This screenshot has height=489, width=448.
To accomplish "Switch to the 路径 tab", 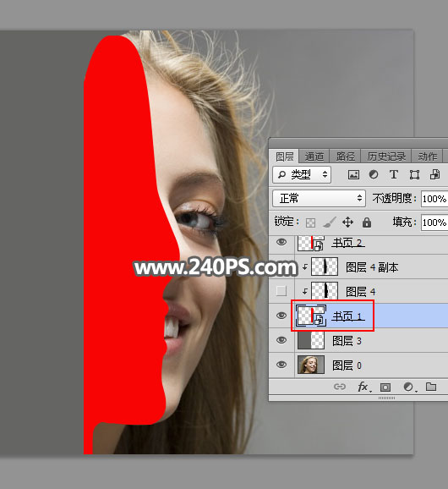I will click(345, 157).
